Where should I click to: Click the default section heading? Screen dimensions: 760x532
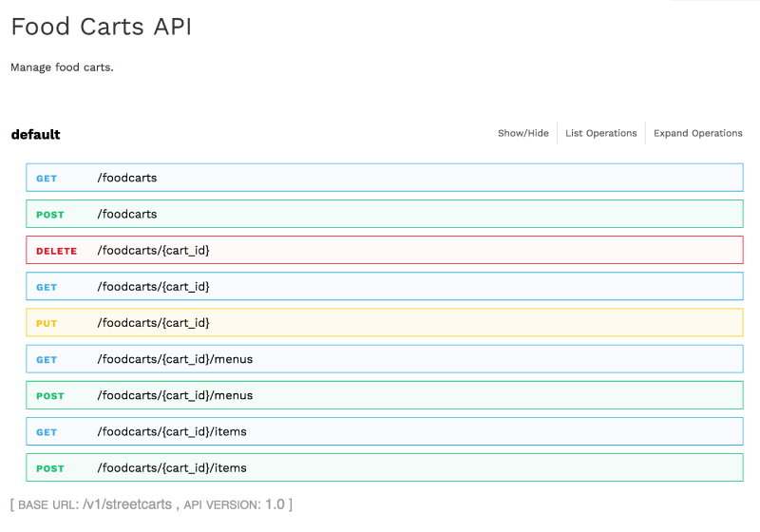(35, 134)
